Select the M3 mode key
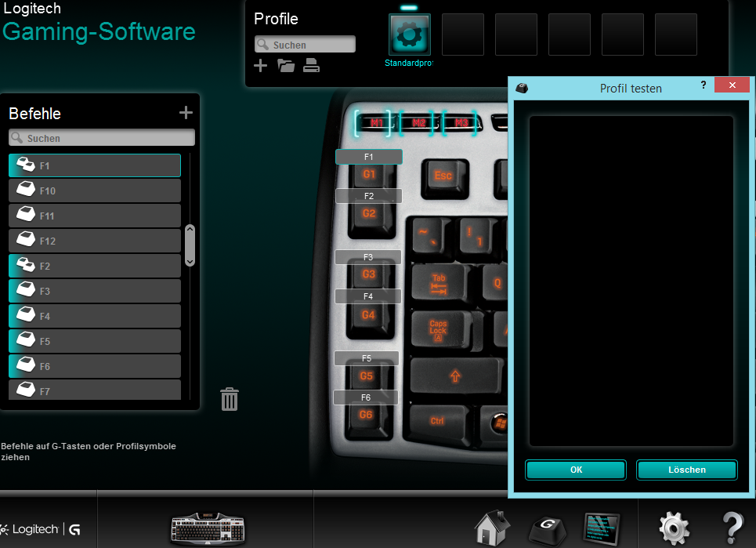 (461, 123)
